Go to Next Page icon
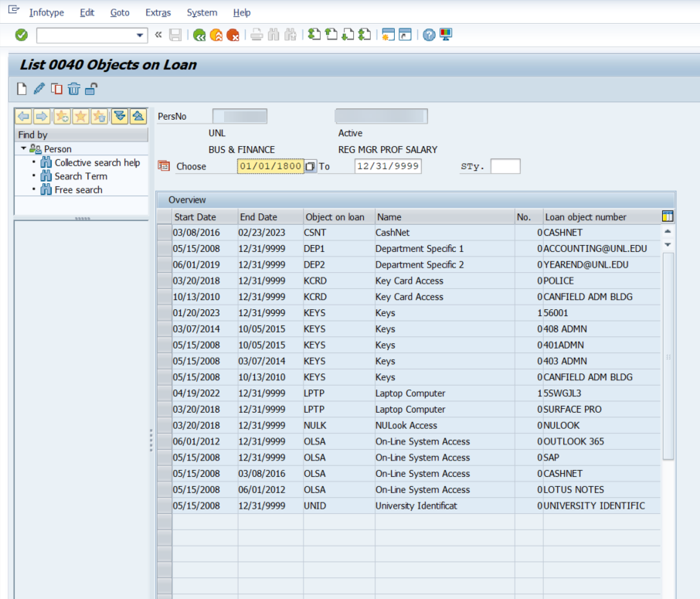Image resolution: width=700 pixels, height=599 pixels. tap(348, 35)
